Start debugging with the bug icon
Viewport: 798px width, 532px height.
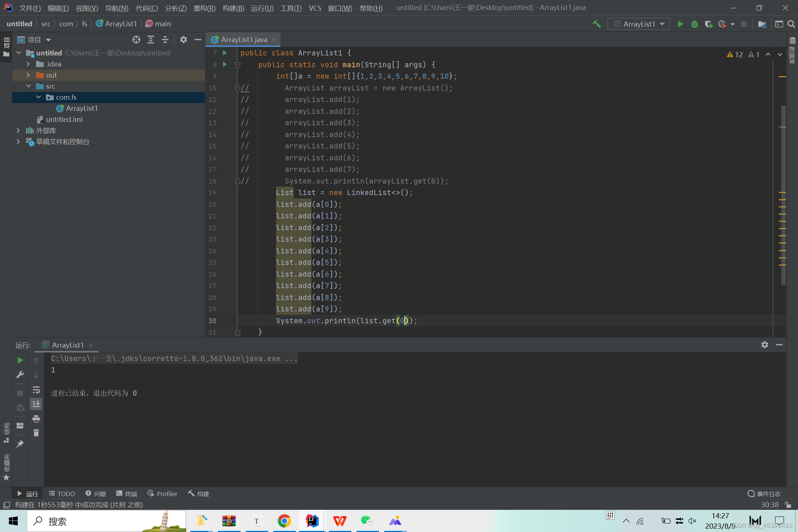click(694, 24)
